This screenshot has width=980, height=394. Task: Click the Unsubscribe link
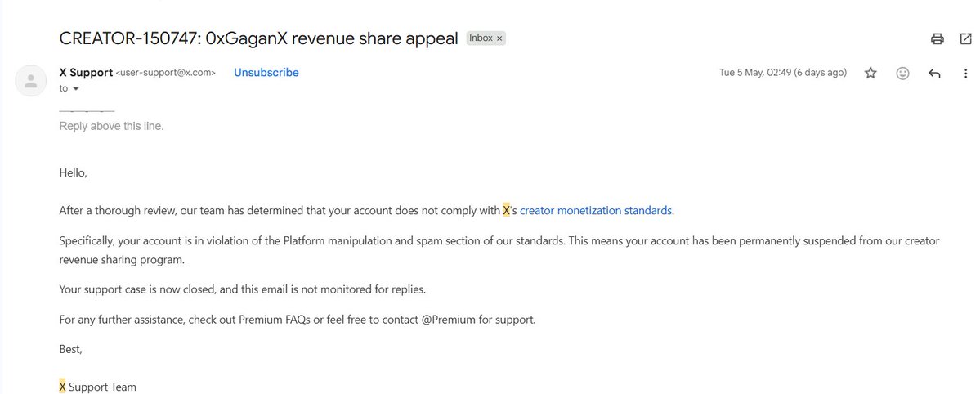tap(266, 73)
